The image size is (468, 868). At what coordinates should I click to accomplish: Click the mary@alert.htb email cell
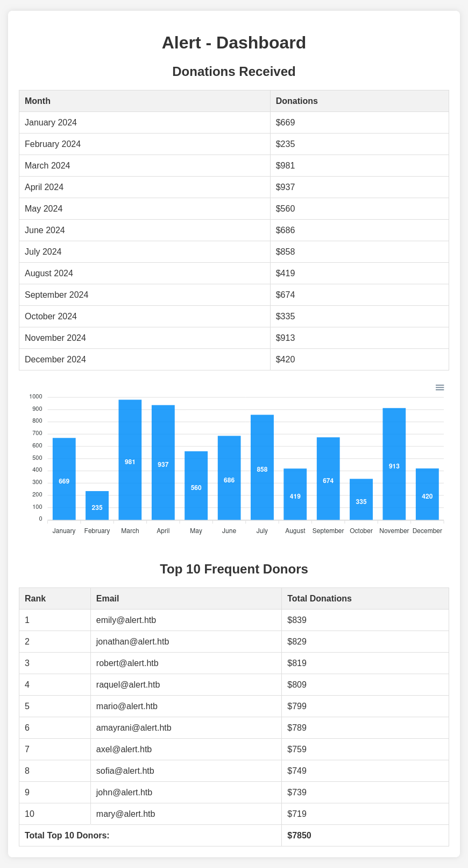point(125,814)
